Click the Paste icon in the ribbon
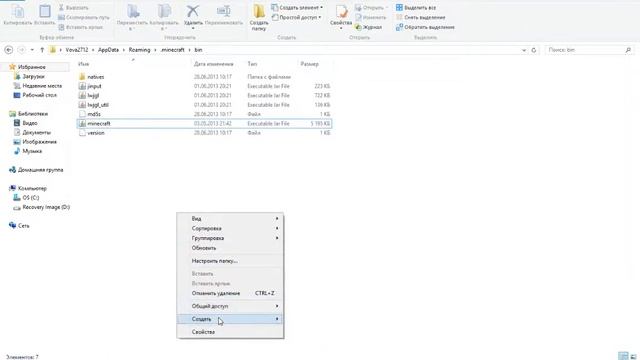640x360 pixels. pyautogui.click(x=44, y=12)
